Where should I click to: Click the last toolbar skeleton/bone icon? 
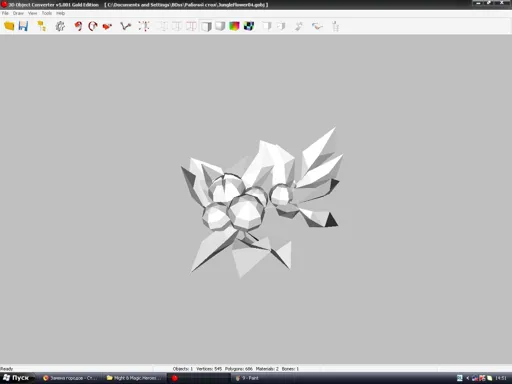pyautogui.click(x=335, y=26)
